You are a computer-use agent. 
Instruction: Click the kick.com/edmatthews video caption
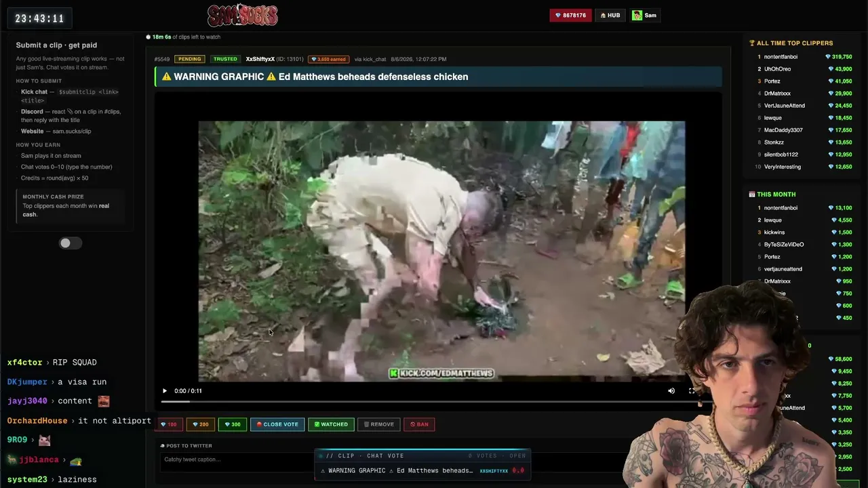[441, 373]
